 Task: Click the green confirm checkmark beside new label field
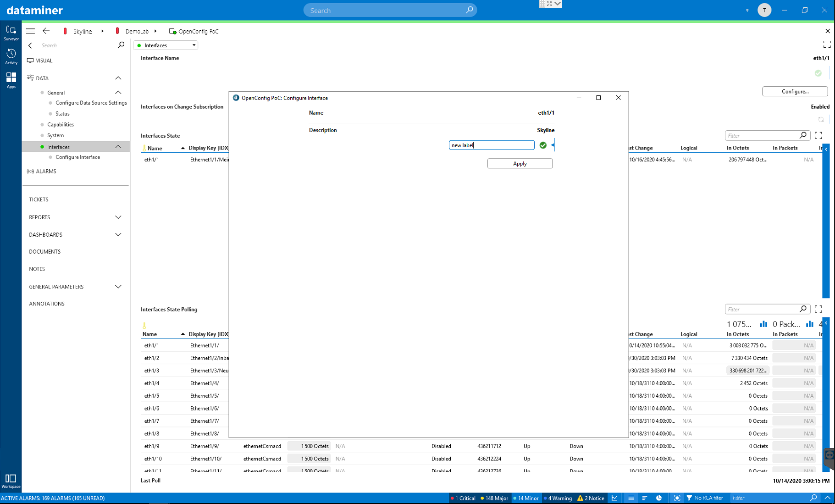click(x=543, y=145)
